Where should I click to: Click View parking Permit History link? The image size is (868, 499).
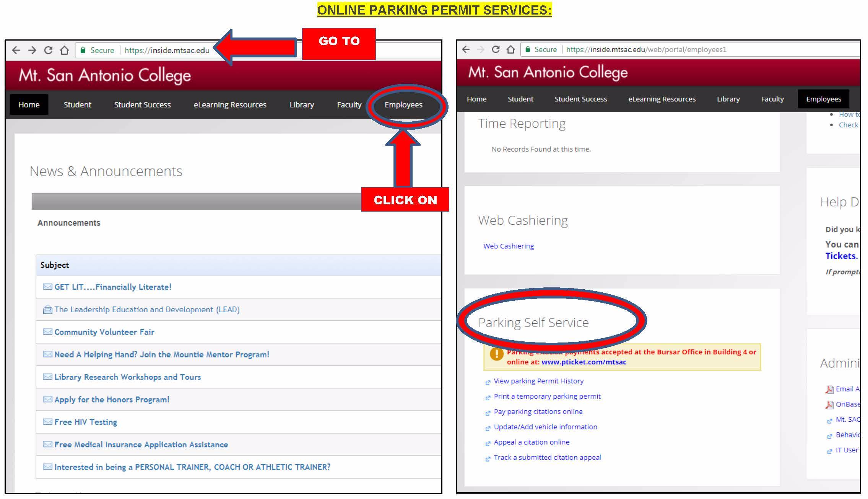[x=538, y=381]
